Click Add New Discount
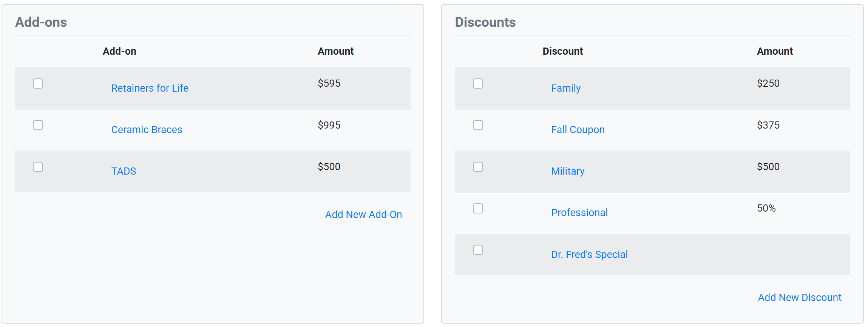The height and width of the screenshot is (327, 868). (x=799, y=297)
